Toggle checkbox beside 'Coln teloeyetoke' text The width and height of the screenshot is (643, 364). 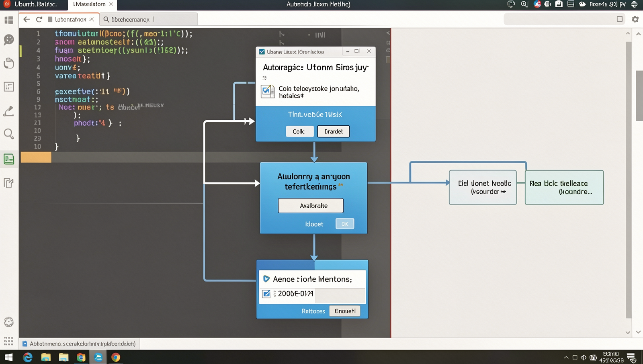click(x=267, y=92)
